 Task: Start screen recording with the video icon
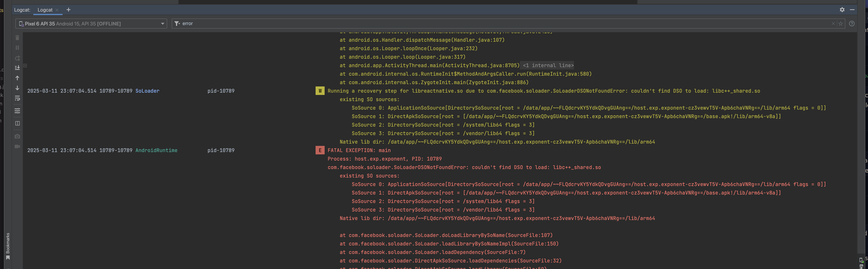click(x=17, y=146)
